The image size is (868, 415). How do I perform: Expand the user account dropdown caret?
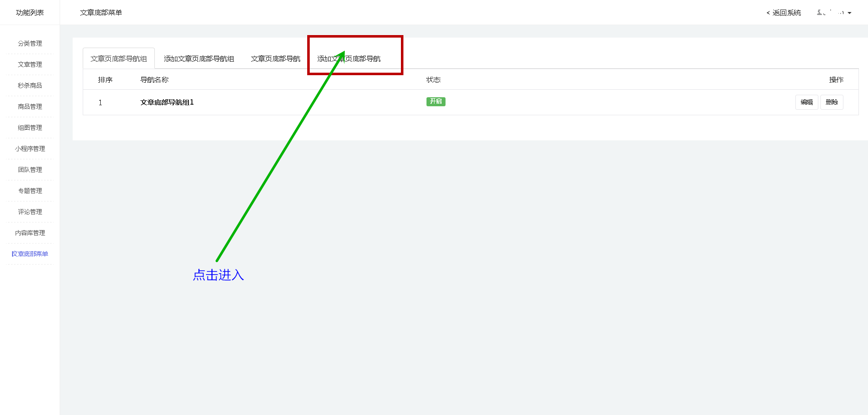[x=849, y=13]
